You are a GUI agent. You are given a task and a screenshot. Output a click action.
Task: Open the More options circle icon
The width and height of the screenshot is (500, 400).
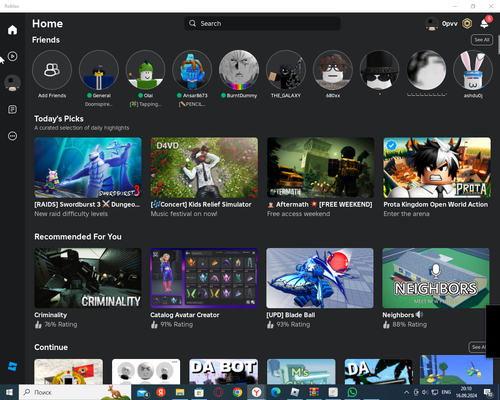pyautogui.click(x=12, y=136)
